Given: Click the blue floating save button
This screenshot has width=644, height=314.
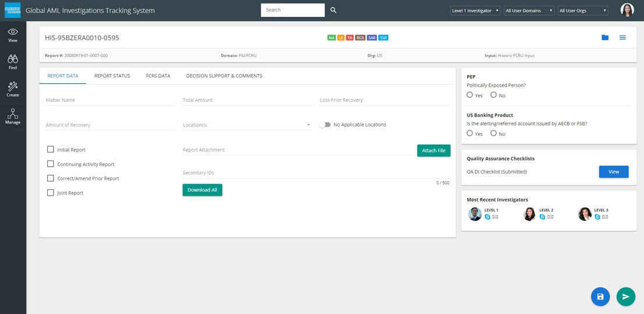Looking at the screenshot, I should [x=600, y=297].
